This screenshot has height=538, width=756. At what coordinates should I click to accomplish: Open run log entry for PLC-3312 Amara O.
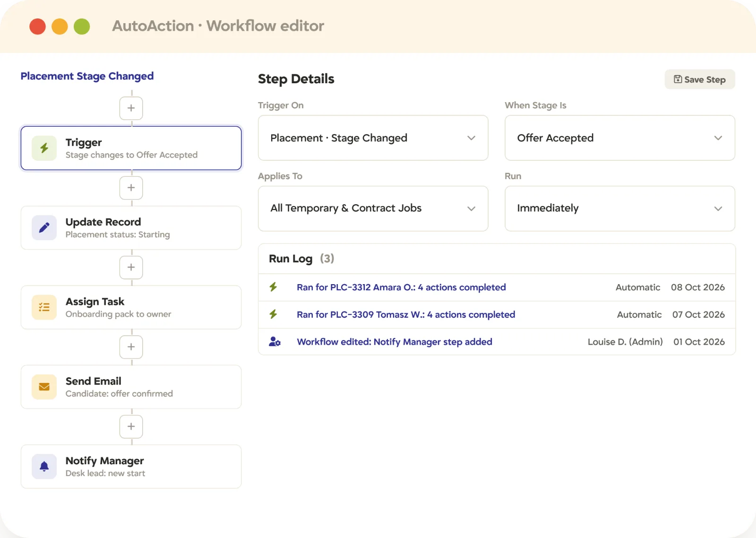pyautogui.click(x=401, y=287)
